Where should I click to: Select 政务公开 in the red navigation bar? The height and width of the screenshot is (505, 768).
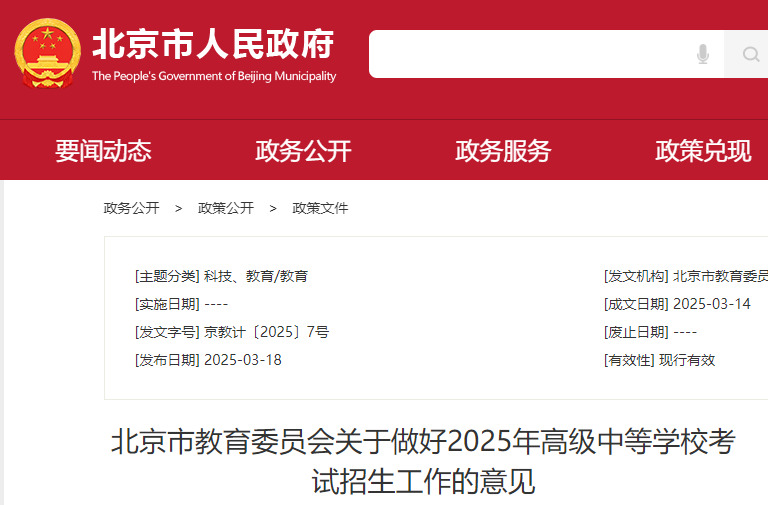(x=303, y=151)
